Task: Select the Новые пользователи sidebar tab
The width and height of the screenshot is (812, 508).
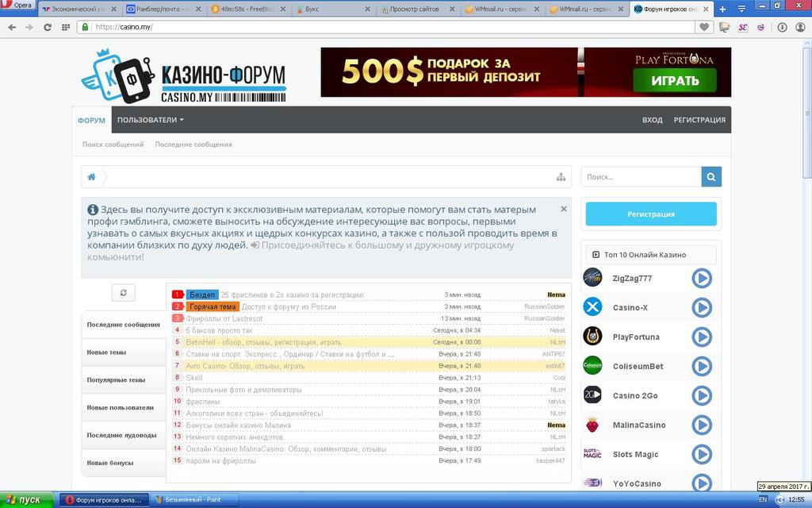Action: coord(123,407)
